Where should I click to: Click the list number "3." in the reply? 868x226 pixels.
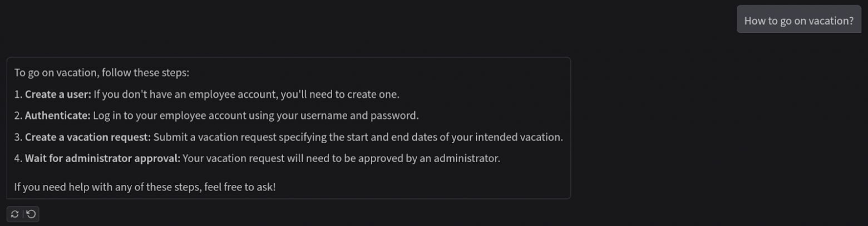pos(18,137)
